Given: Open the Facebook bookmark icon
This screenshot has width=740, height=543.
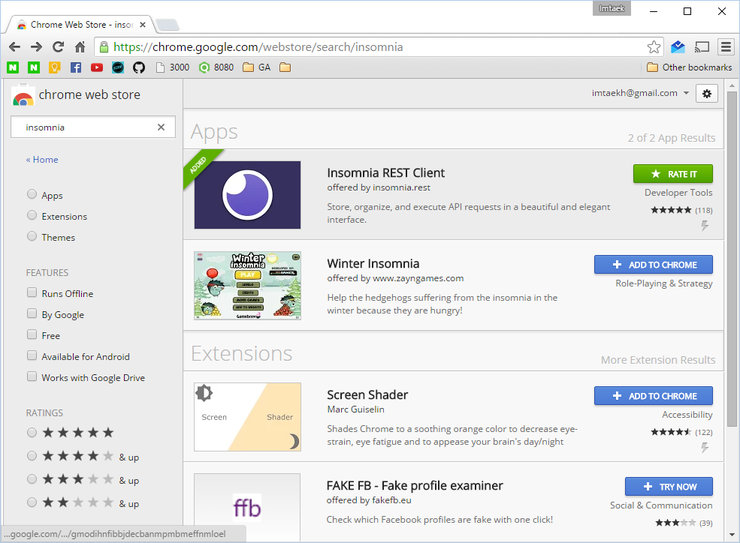Looking at the screenshot, I should click(x=76, y=67).
